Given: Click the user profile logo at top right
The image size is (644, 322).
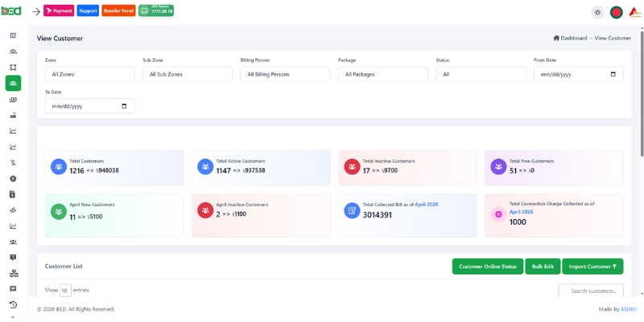Looking at the screenshot, I should pyautogui.click(x=635, y=12).
